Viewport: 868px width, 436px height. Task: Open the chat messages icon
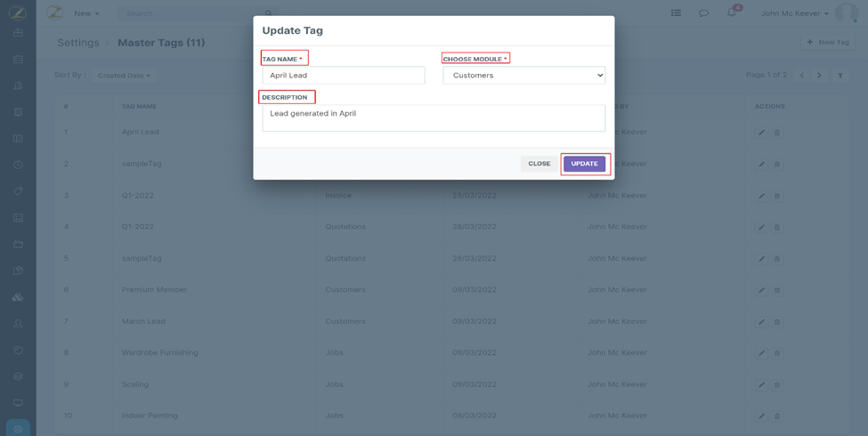703,13
